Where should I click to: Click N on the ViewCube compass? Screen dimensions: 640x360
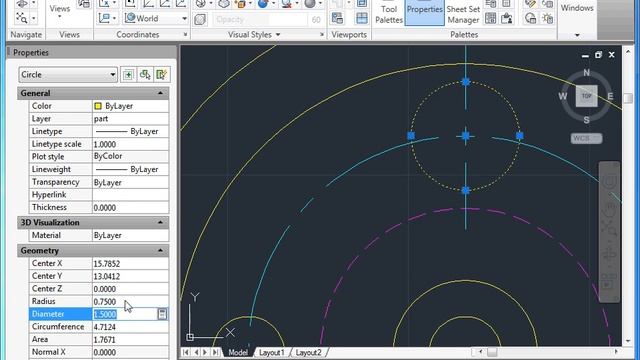click(587, 73)
